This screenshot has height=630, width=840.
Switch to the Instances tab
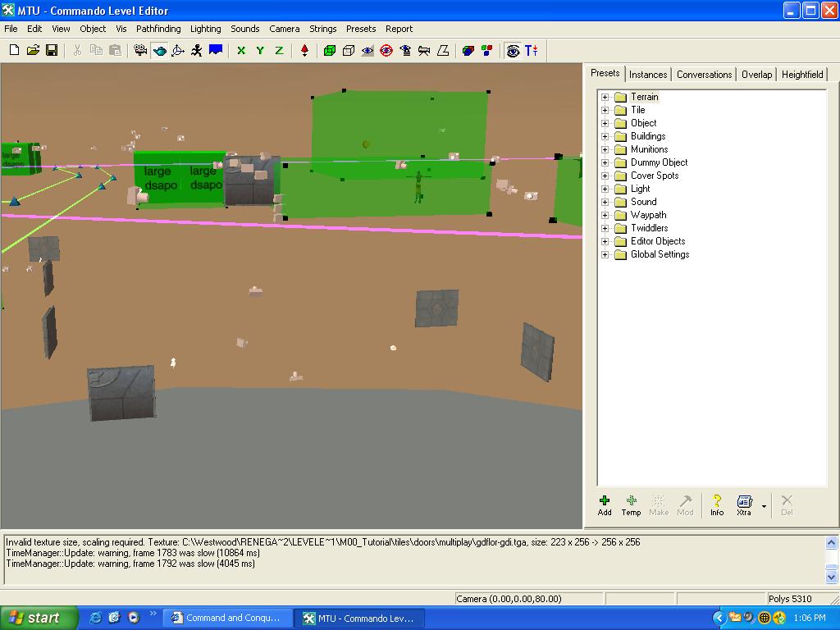coord(648,74)
